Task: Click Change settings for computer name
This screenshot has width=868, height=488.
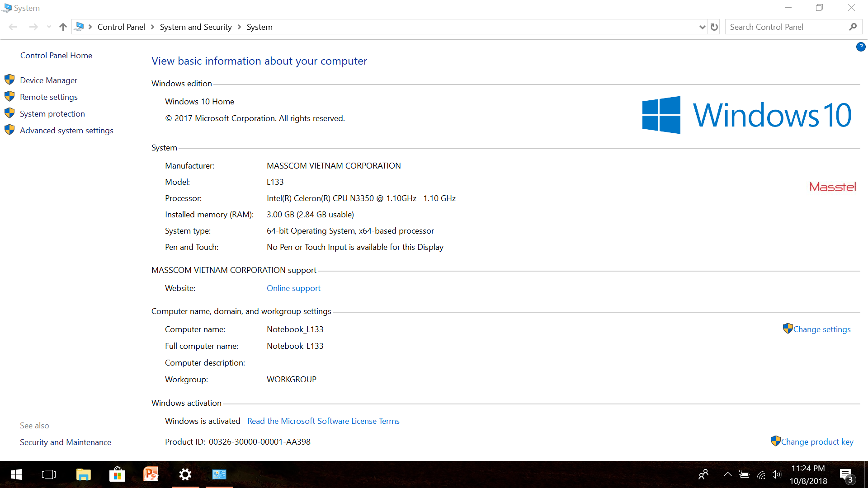Action: 821,329
